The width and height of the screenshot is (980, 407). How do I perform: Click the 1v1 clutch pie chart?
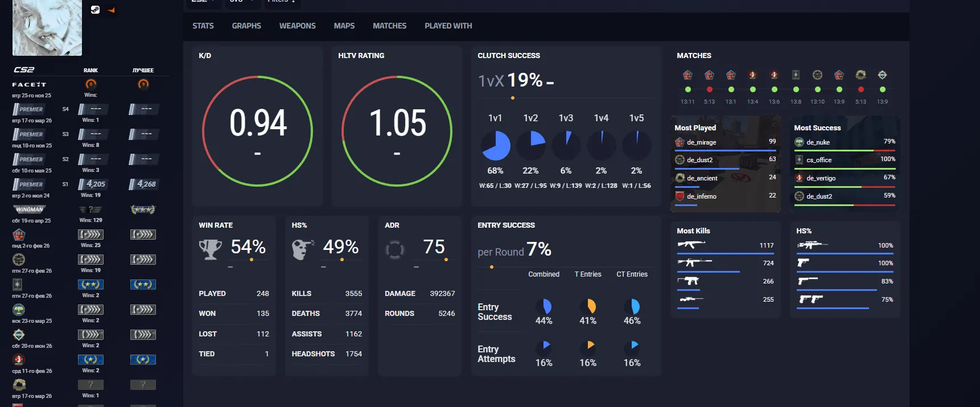click(x=496, y=146)
